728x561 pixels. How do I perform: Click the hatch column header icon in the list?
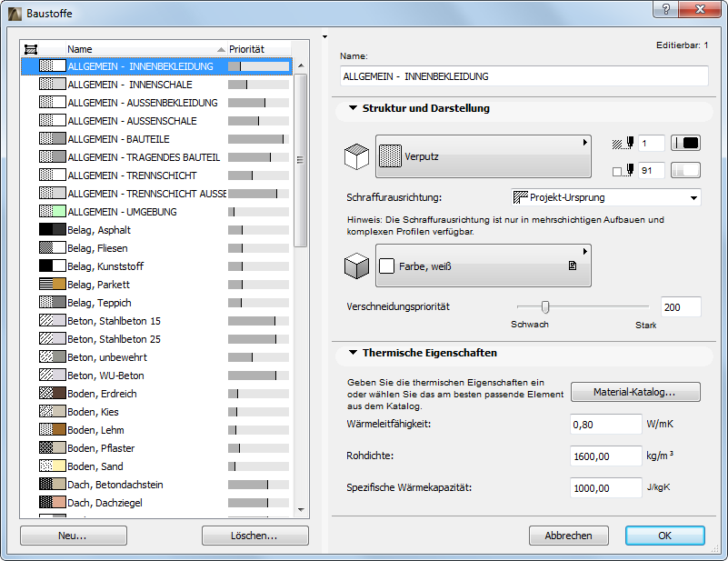[31, 49]
